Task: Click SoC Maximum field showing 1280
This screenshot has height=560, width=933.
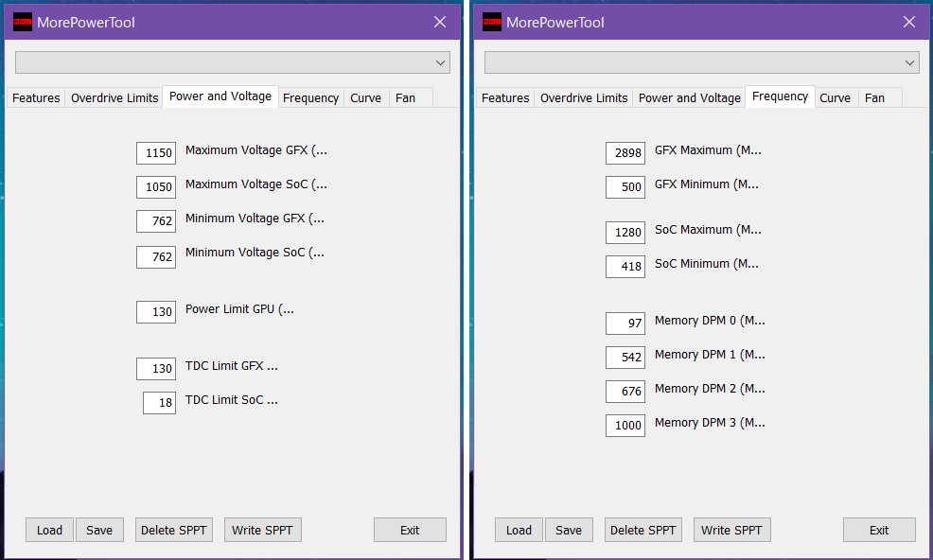Action: click(x=625, y=232)
